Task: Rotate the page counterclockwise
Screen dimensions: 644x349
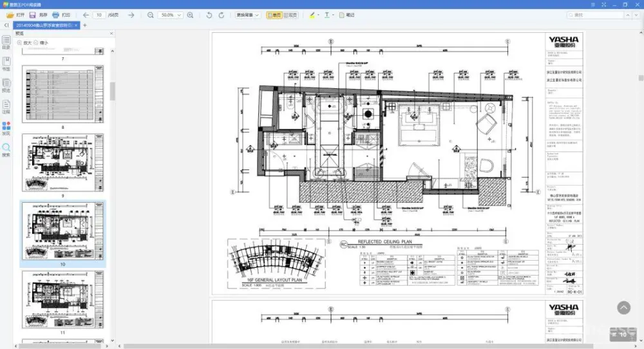Action: [x=209, y=14]
